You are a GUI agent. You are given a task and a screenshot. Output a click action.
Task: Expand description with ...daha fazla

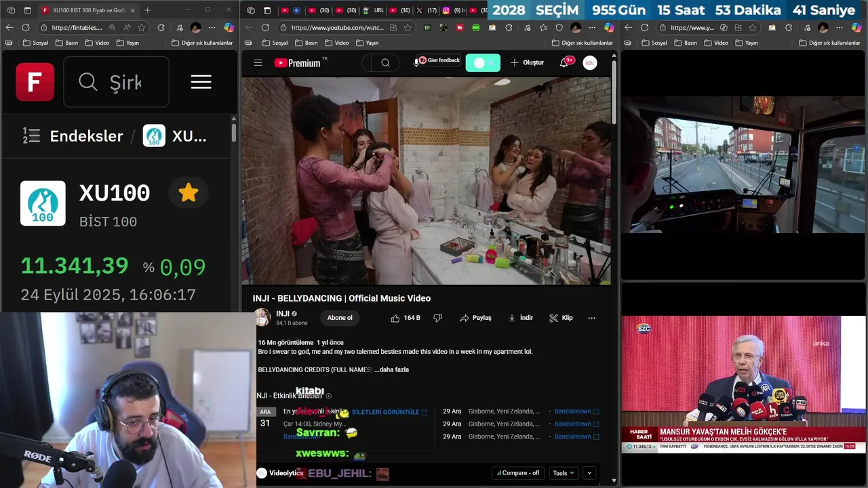391,369
